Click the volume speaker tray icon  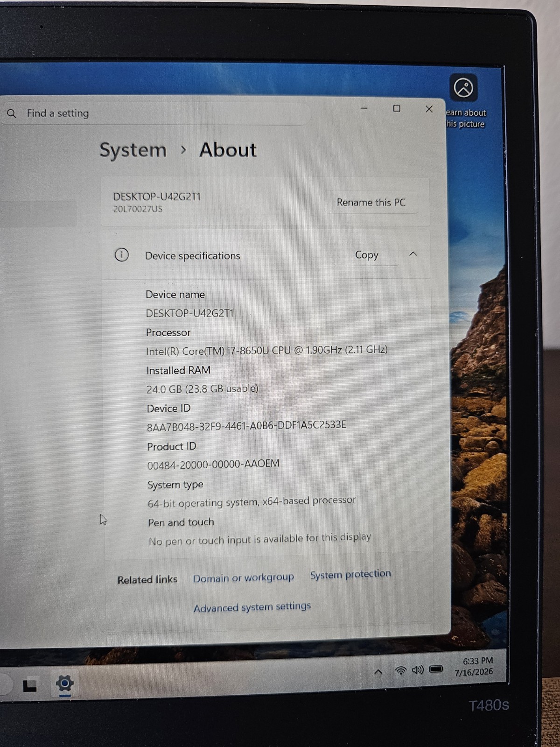click(x=418, y=670)
